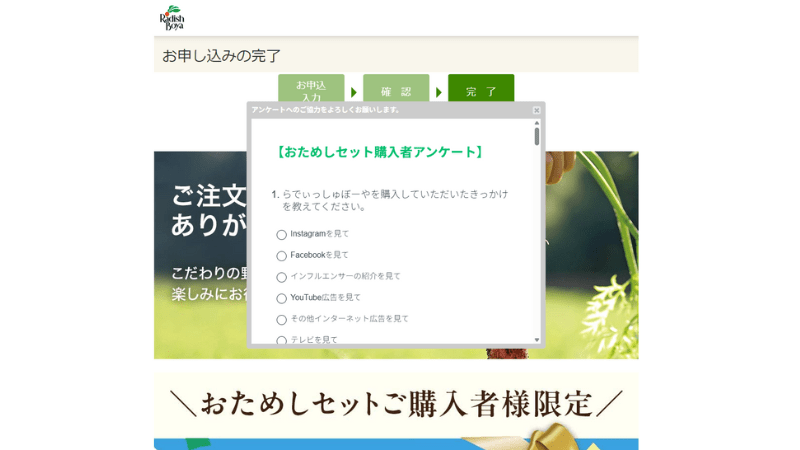Select the 'Instagramを見て' radio option

point(281,235)
